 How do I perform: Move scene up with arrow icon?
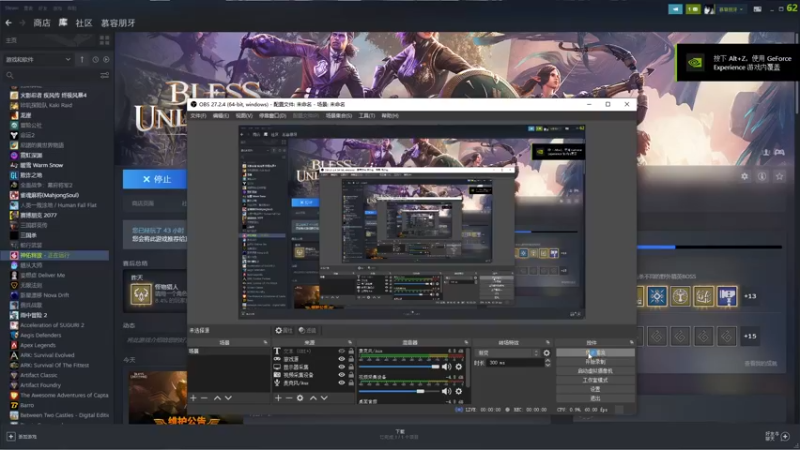coord(217,398)
